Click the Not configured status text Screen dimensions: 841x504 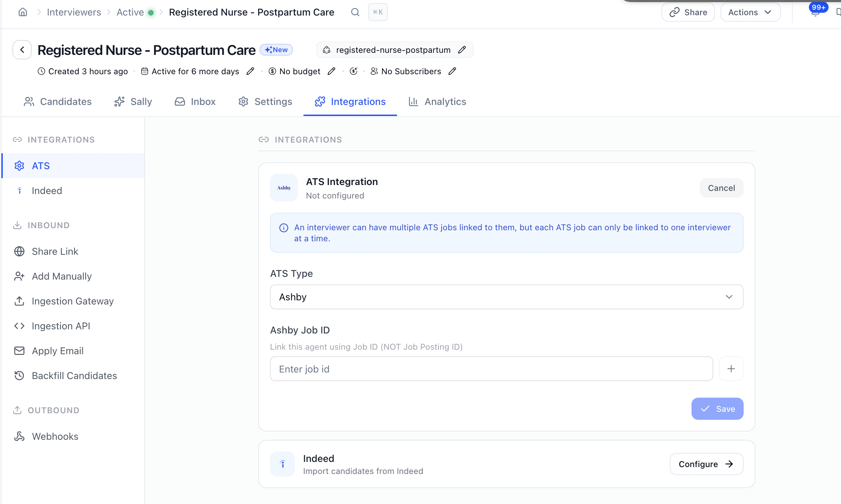click(x=335, y=195)
